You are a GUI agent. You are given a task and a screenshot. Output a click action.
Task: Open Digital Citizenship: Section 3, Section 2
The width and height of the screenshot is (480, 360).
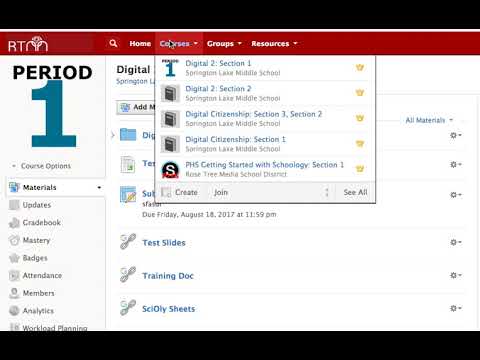pyautogui.click(x=254, y=114)
